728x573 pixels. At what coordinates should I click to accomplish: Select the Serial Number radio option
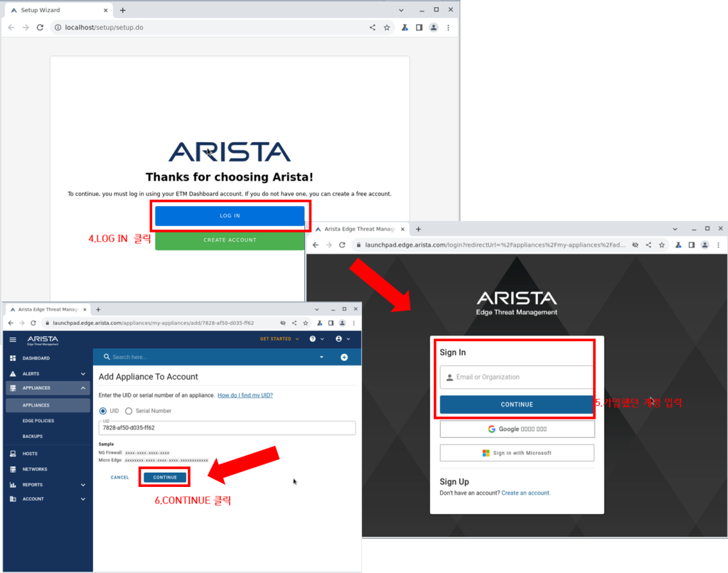tap(129, 411)
